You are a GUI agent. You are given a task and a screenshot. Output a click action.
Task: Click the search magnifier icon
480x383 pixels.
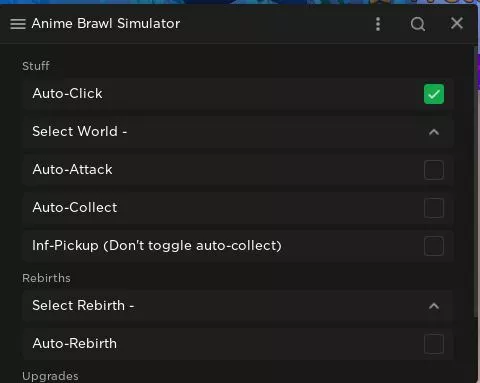[418, 24]
